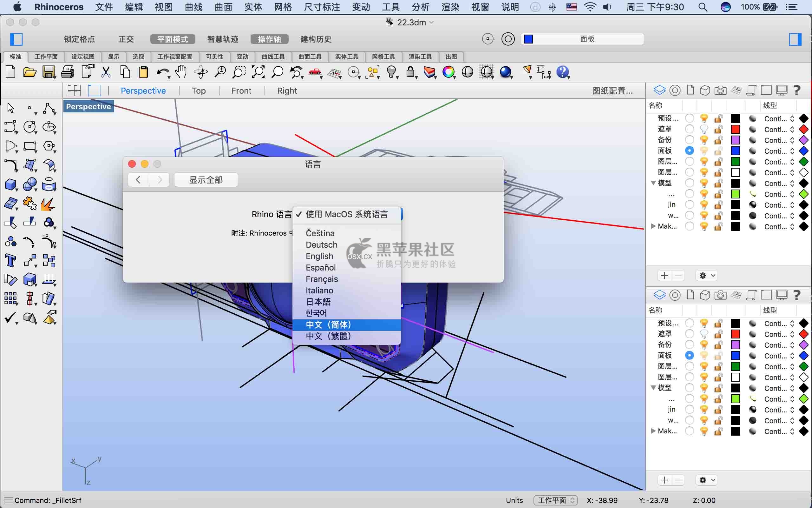Select the Cut scissors icon
812x508 pixels.
tap(106, 72)
